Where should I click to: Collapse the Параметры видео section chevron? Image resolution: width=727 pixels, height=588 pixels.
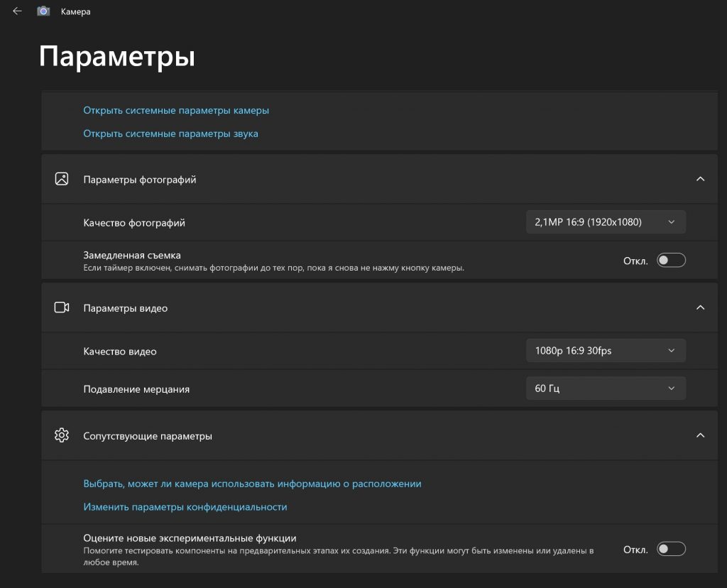(x=700, y=308)
